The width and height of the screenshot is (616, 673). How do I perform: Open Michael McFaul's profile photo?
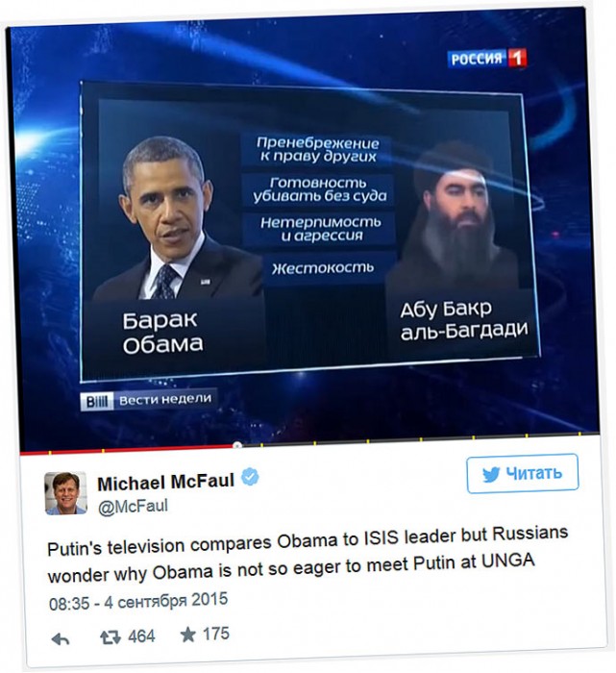point(65,492)
